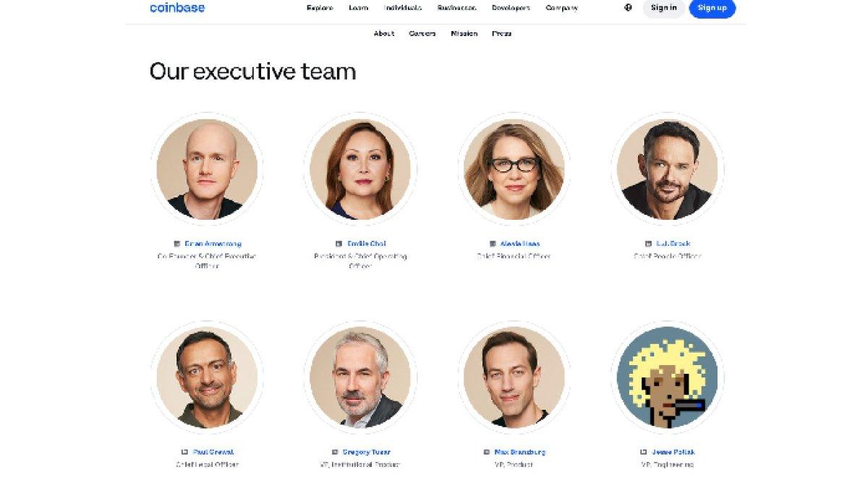Click LinkedIn icon beside Emilie Choi

(x=339, y=244)
